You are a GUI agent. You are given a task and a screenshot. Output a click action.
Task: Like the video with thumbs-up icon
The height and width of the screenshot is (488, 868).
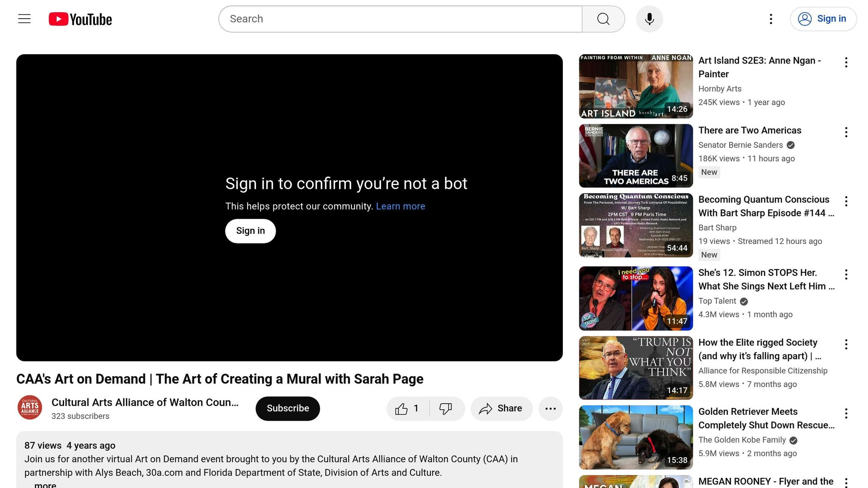pyautogui.click(x=408, y=408)
